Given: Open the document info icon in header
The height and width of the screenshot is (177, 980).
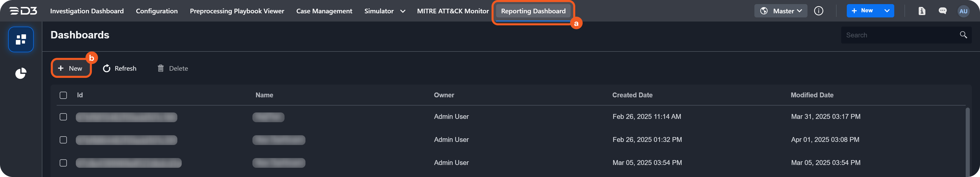Looking at the screenshot, I should coord(921,11).
